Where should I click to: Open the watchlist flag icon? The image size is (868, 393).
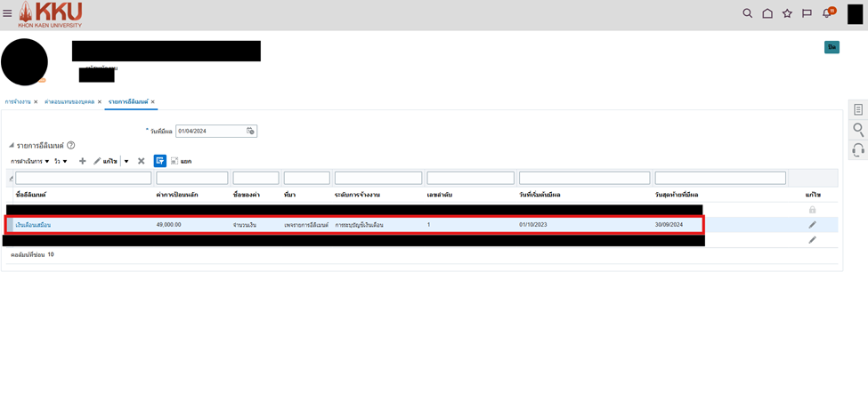(807, 13)
